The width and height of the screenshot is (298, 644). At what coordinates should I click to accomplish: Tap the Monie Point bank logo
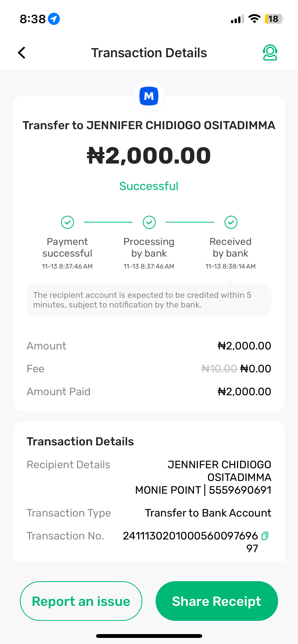tap(149, 96)
